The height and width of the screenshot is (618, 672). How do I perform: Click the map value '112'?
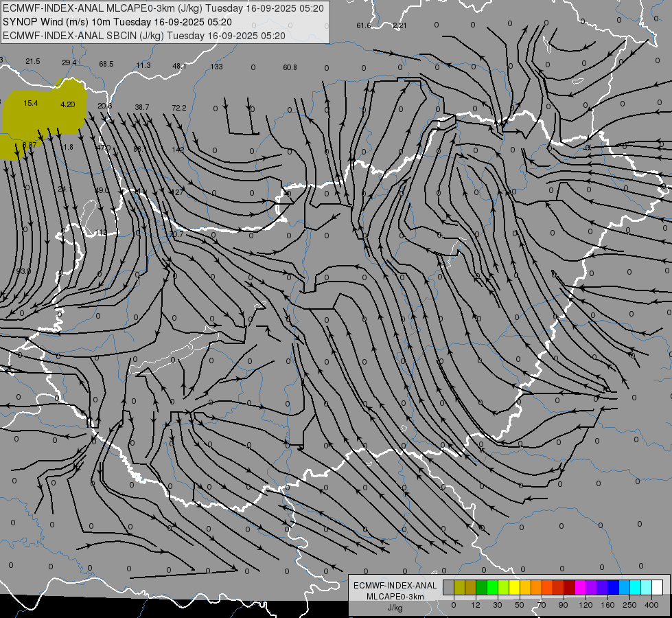(101, 233)
